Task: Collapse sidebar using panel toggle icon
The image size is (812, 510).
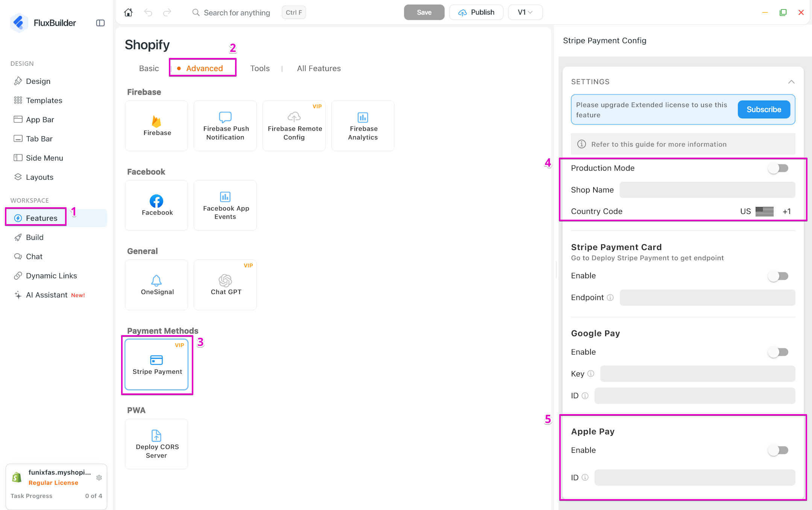Action: point(100,23)
